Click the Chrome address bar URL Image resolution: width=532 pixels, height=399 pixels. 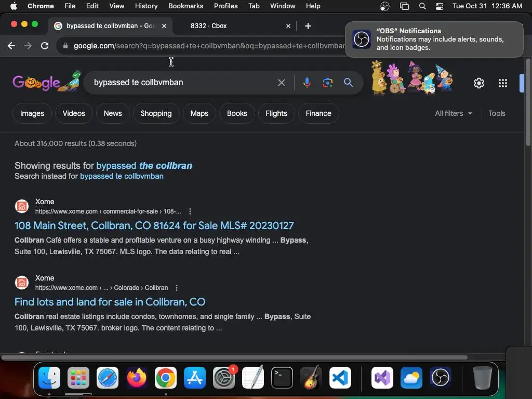209,46
